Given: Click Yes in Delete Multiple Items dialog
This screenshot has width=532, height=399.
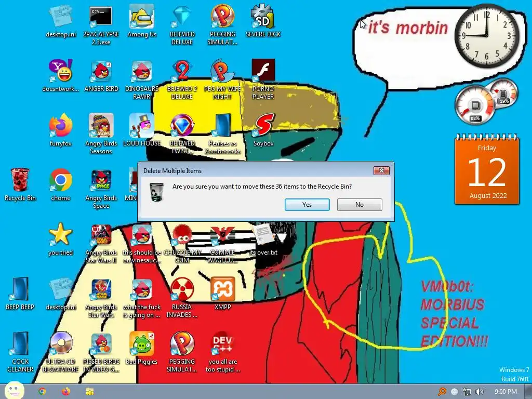Looking at the screenshot, I should pyautogui.click(x=307, y=205).
